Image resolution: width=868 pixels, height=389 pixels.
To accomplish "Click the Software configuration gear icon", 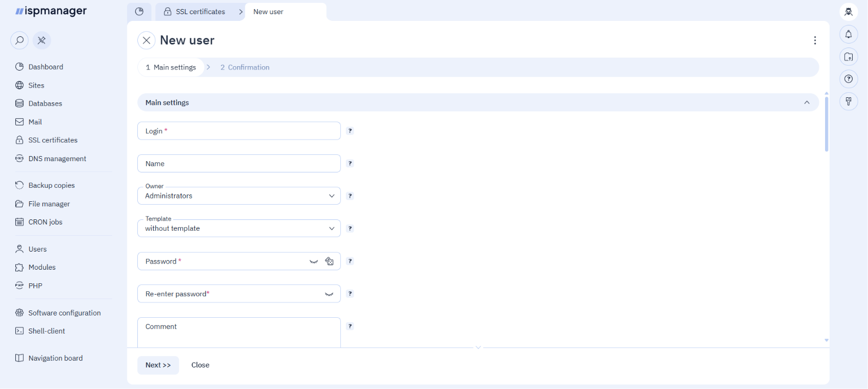I will tap(20, 313).
